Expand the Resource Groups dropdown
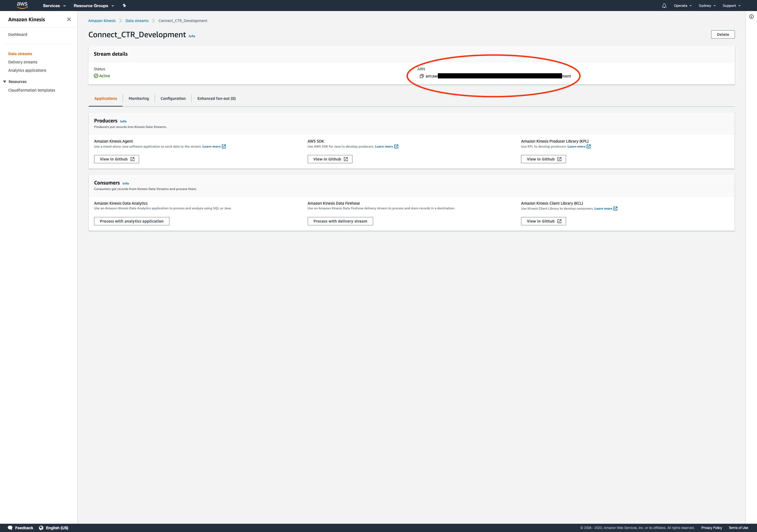 94,6
